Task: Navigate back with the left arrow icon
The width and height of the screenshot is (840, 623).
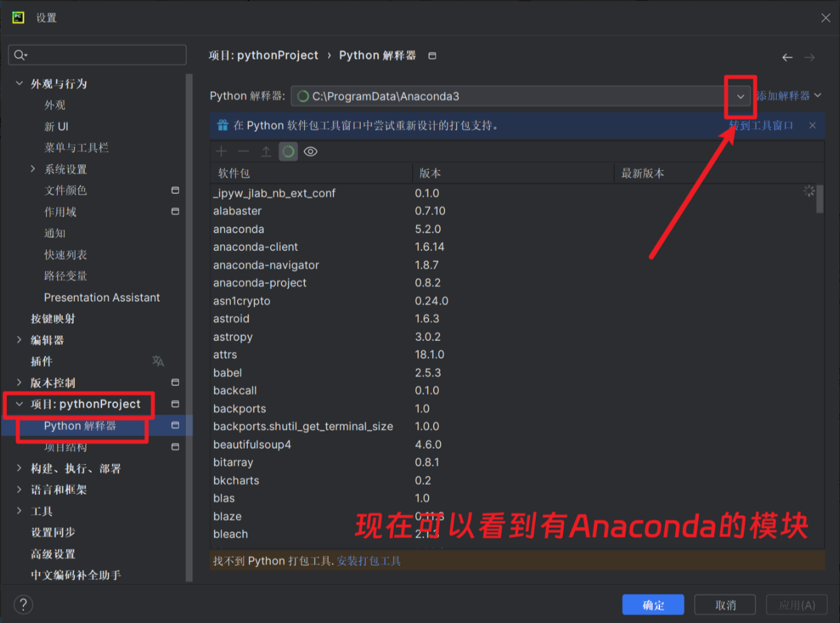Action: click(x=787, y=57)
